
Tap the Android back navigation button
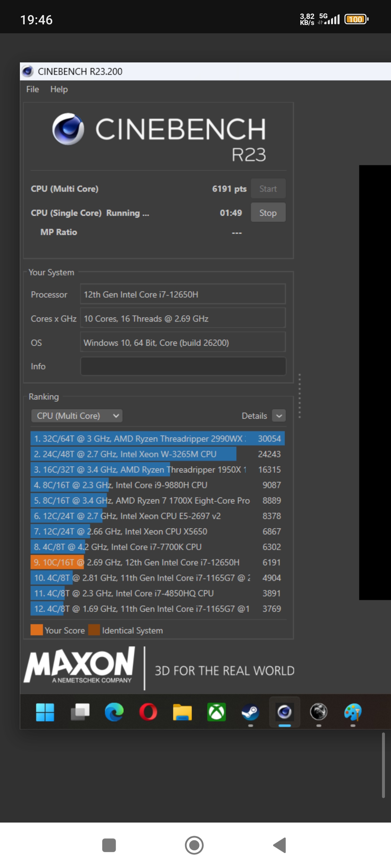pyautogui.click(x=280, y=845)
